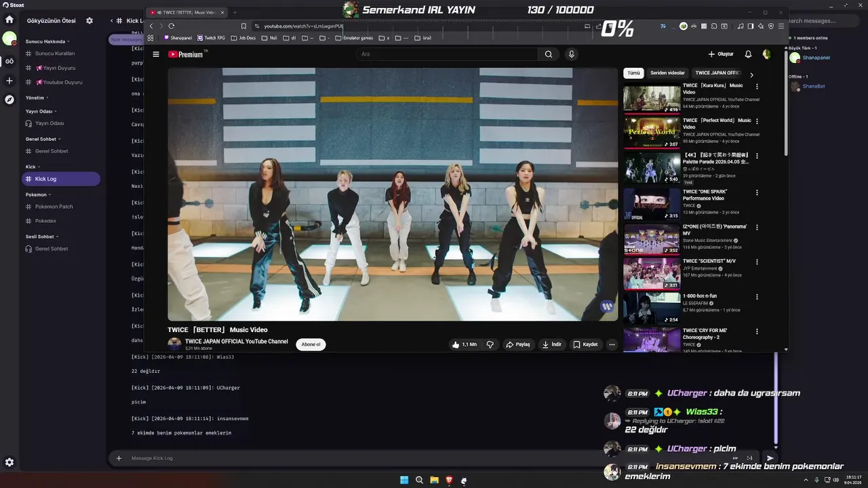Click the GÖ server icon

pos(9,61)
